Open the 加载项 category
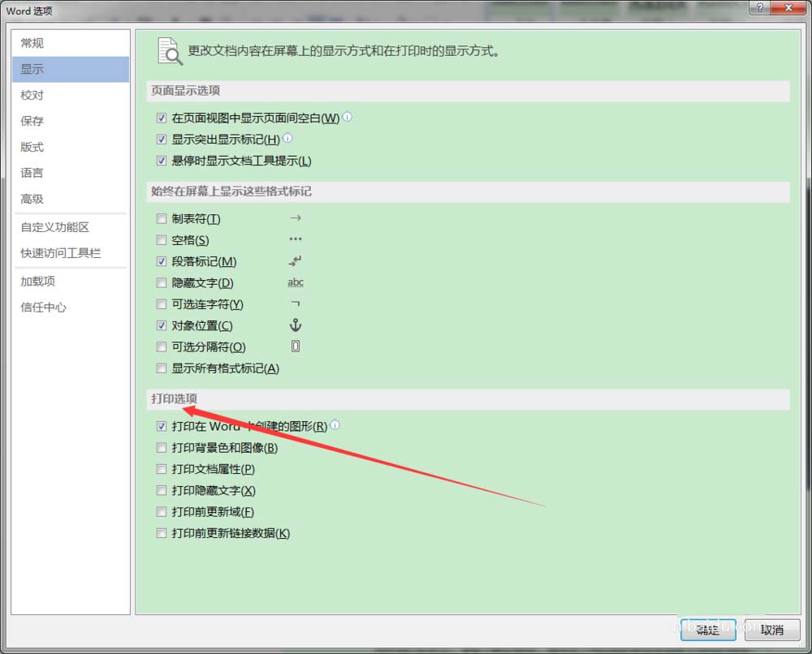Viewport: 812px width, 654px height. pos(71,282)
